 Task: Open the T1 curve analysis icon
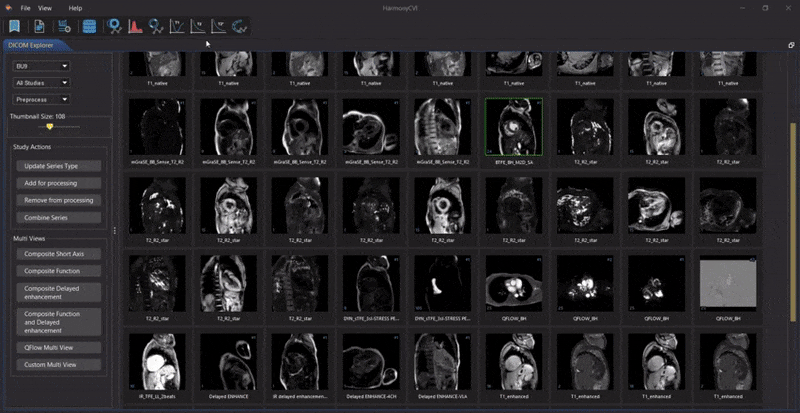pyautogui.click(x=177, y=26)
